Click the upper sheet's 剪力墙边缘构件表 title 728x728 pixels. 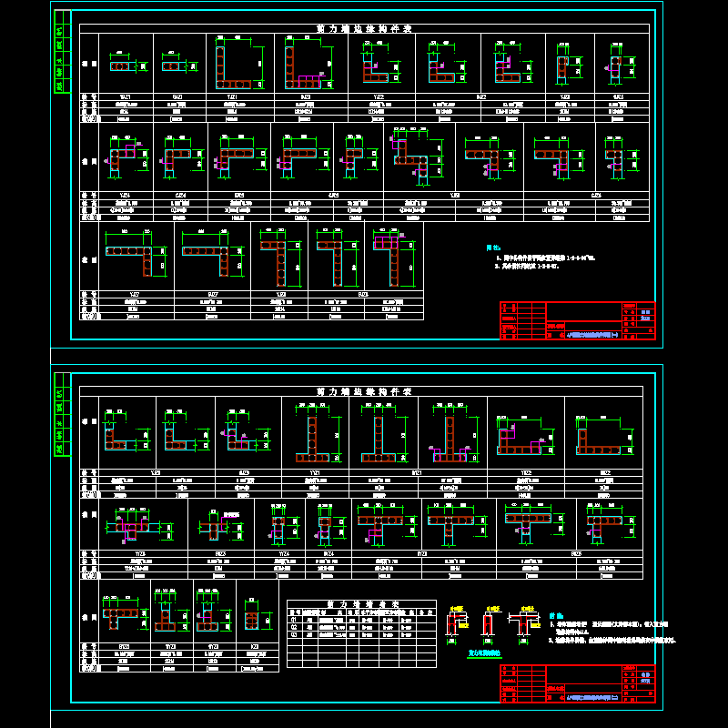pos(363,29)
